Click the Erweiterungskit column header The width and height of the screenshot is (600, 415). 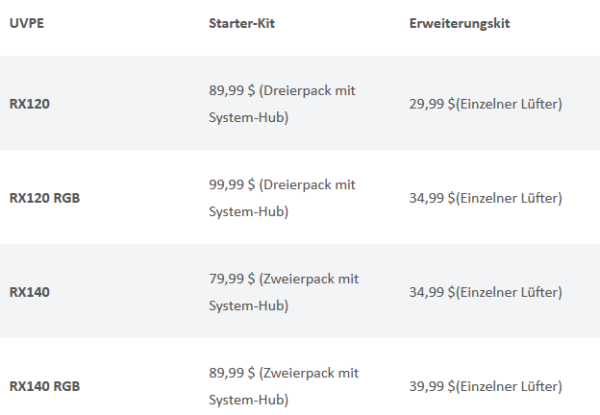(x=460, y=24)
